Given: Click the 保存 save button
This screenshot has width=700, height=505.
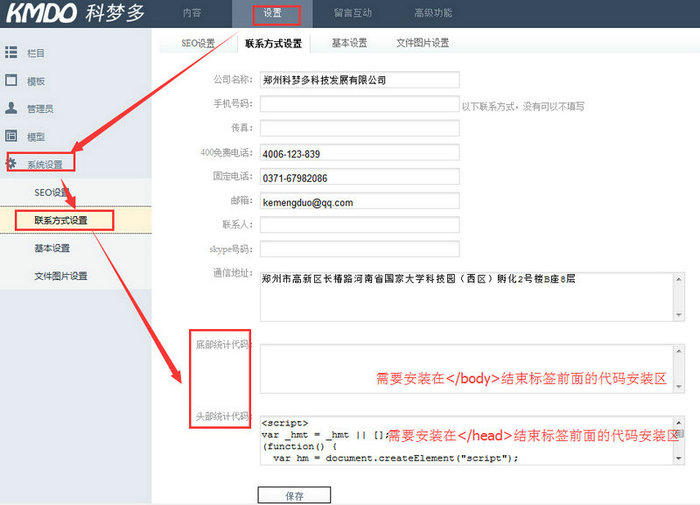Looking at the screenshot, I should pos(294,495).
